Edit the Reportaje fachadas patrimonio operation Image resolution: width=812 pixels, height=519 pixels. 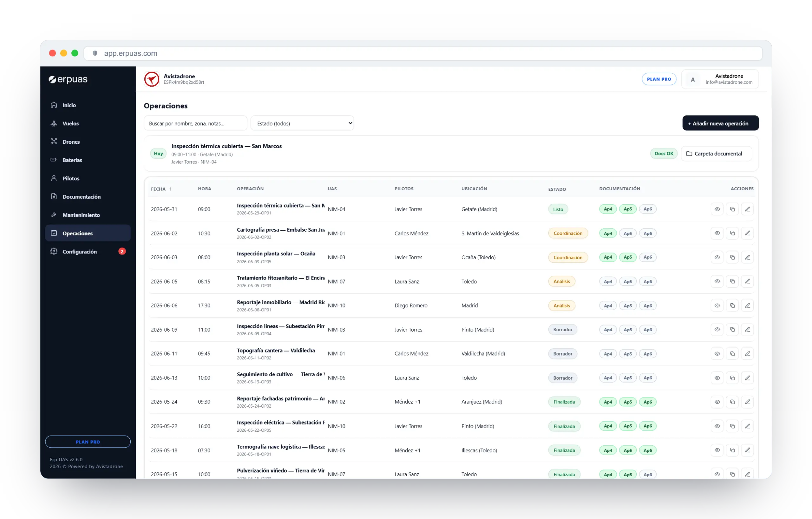pos(747,402)
